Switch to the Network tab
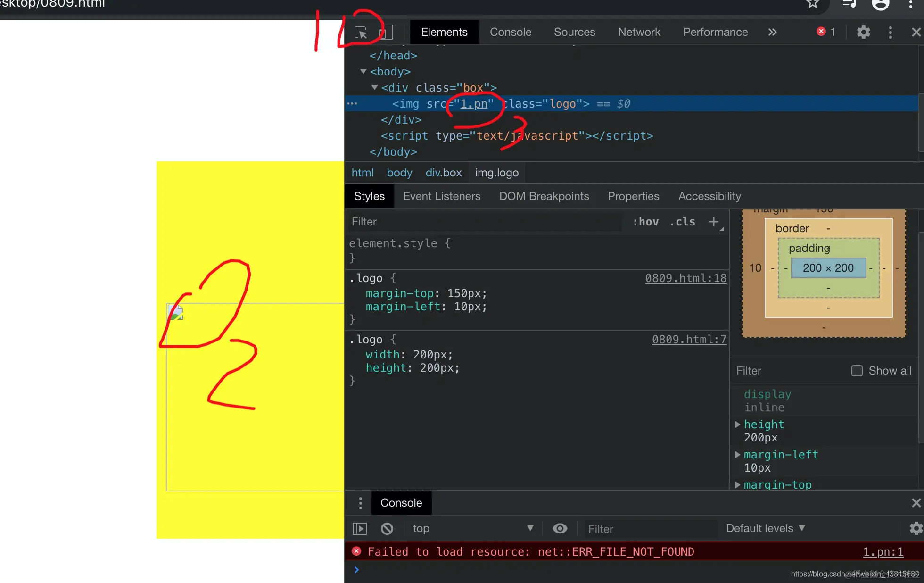Viewport: 924px width, 583px height. click(x=639, y=32)
